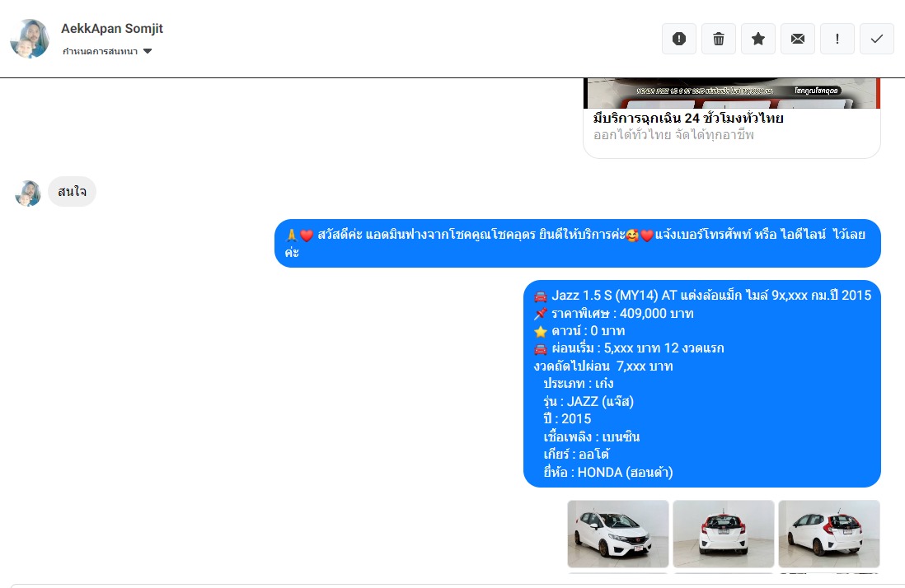Flag conversation with plain exclamation icon
The height and width of the screenshot is (588, 905).
837,39
